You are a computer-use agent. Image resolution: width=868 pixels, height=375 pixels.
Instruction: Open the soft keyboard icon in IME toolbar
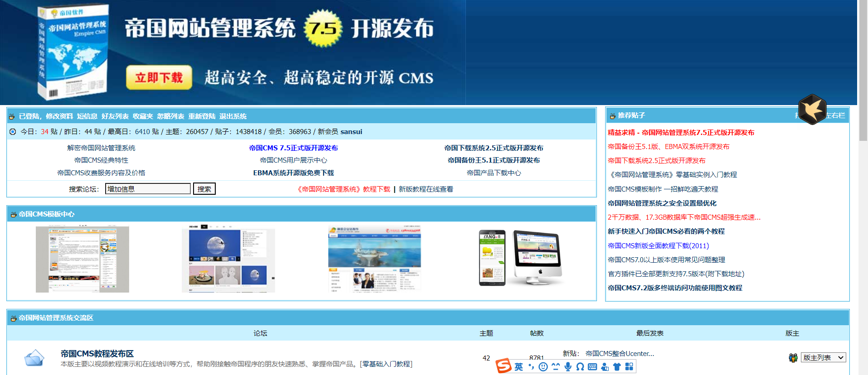(592, 367)
